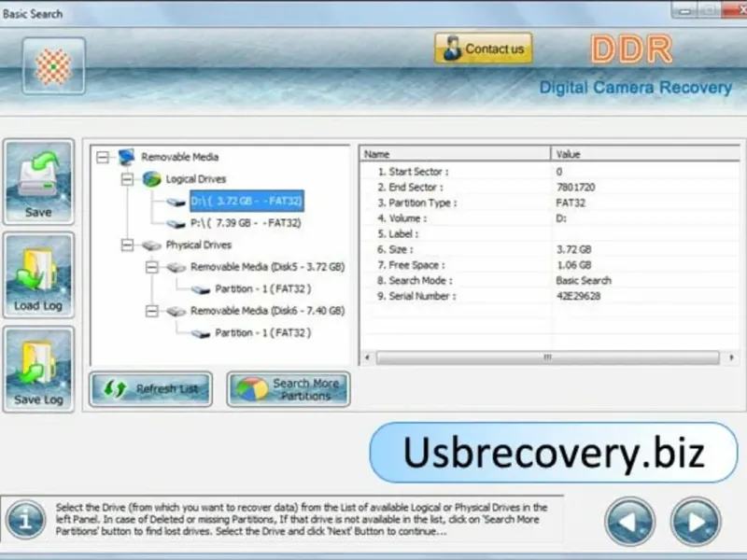
Task: Click the serial value 42E29628
Action: pyautogui.click(x=578, y=296)
